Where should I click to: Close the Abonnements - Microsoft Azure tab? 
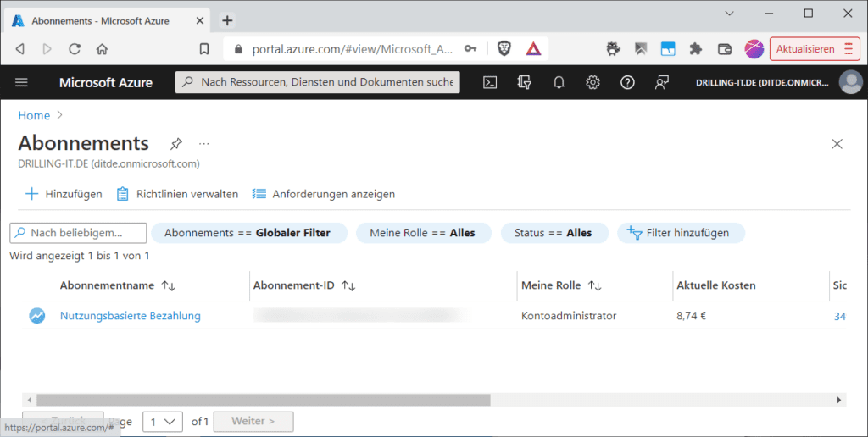pyautogui.click(x=200, y=20)
